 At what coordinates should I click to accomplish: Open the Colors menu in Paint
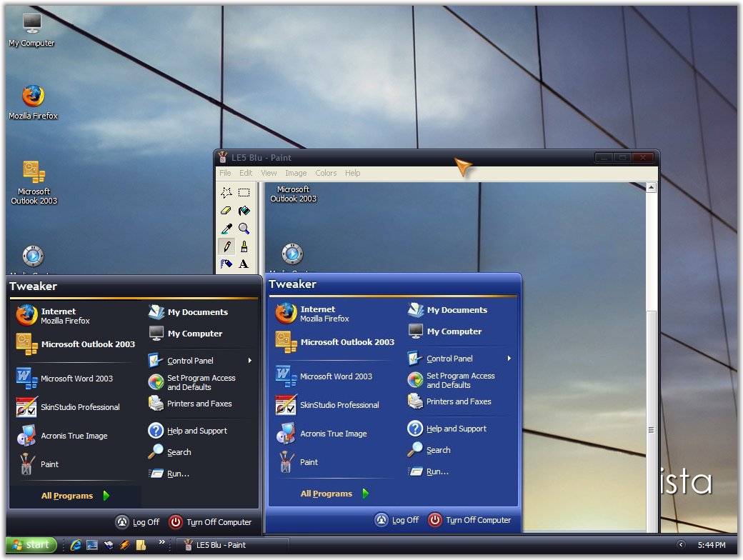(x=326, y=173)
